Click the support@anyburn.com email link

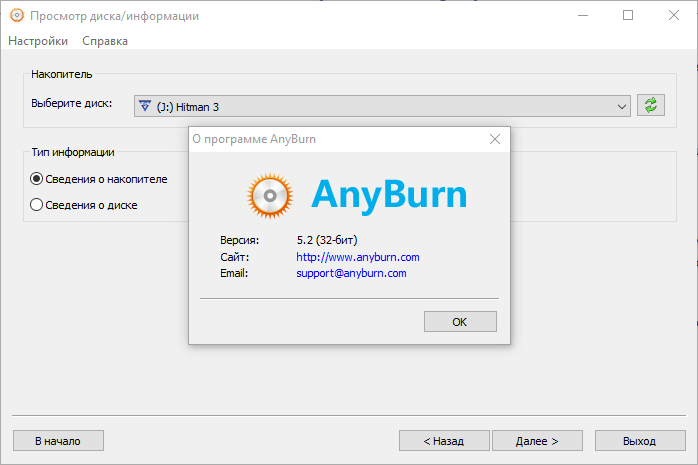click(x=351, y=273)
